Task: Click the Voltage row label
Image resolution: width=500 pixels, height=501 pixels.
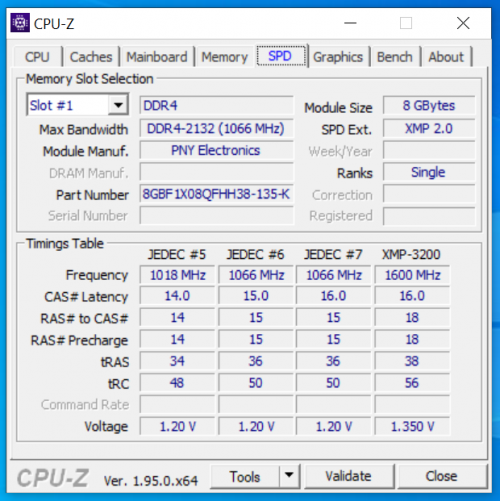Action: coord(106,427)
